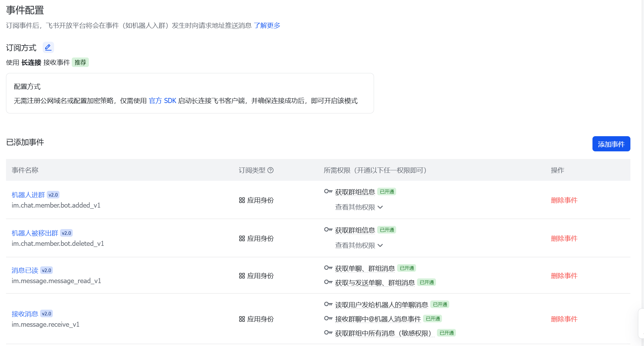Click the 获取与发送单聊、群组消息 permission link

coord(375,283)
